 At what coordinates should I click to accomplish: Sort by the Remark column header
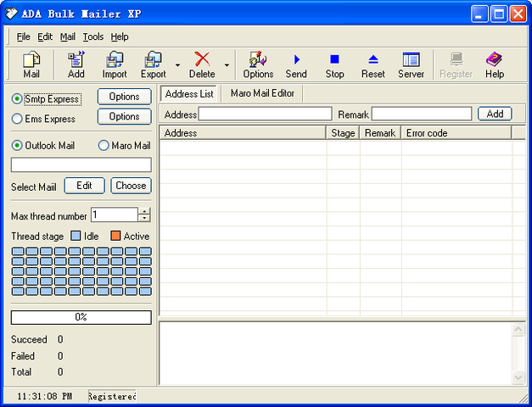click(x=380, y=133)
